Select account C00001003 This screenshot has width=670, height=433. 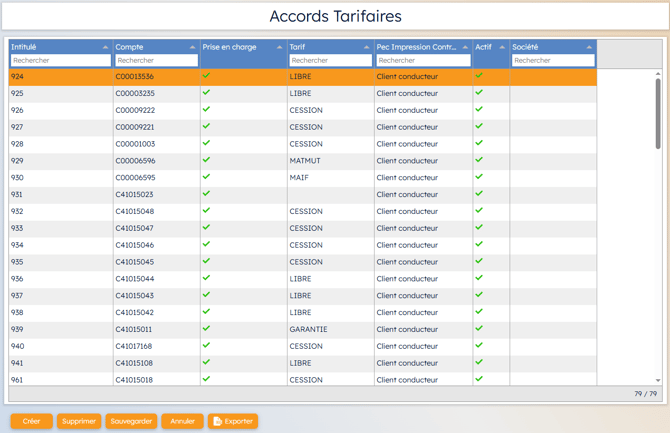coord(135,144)
